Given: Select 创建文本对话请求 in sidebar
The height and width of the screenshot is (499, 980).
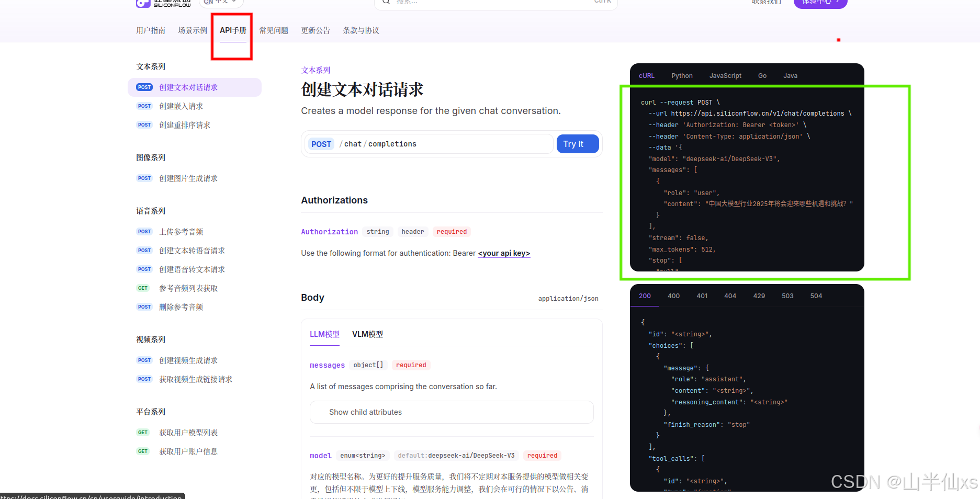Looking at the screenshot, I should tap(195, 87).
